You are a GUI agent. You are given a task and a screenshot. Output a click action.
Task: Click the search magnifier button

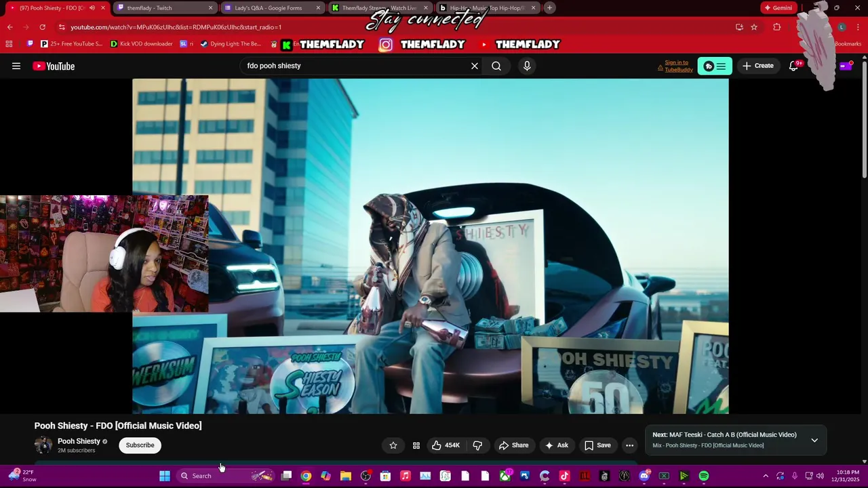click(x=496, y=66)
